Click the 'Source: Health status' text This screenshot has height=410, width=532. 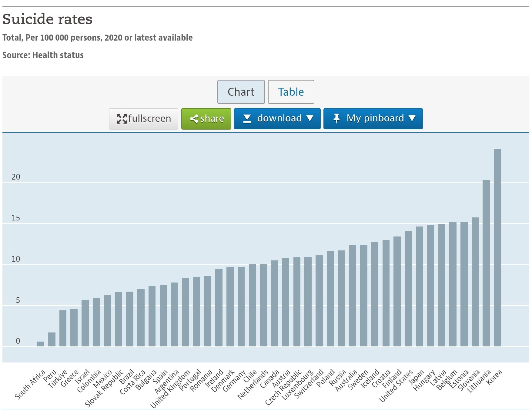[x=43, y=55]
